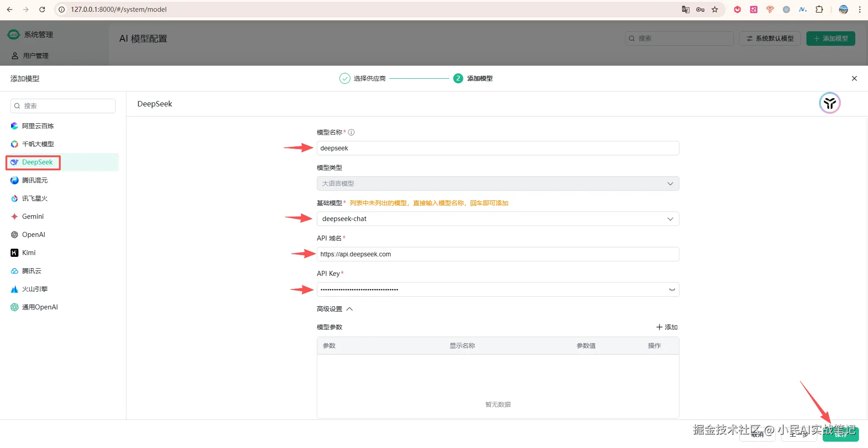Click the 搜索 field in background header
This screenshot has height=448, width=868.
pyautogui.click(x=679, y=39)
